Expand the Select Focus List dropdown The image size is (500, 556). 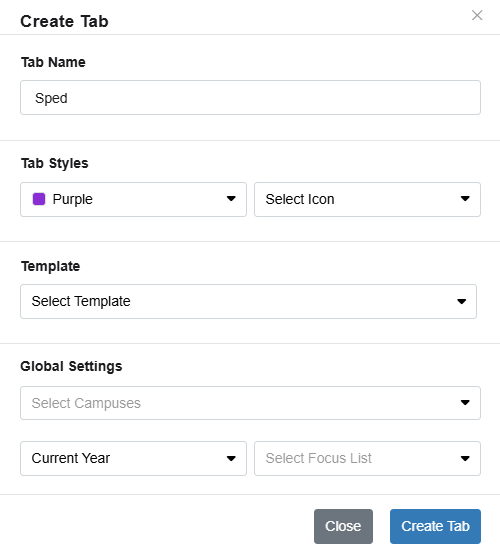pyautogui.click(x=367, y=458)
